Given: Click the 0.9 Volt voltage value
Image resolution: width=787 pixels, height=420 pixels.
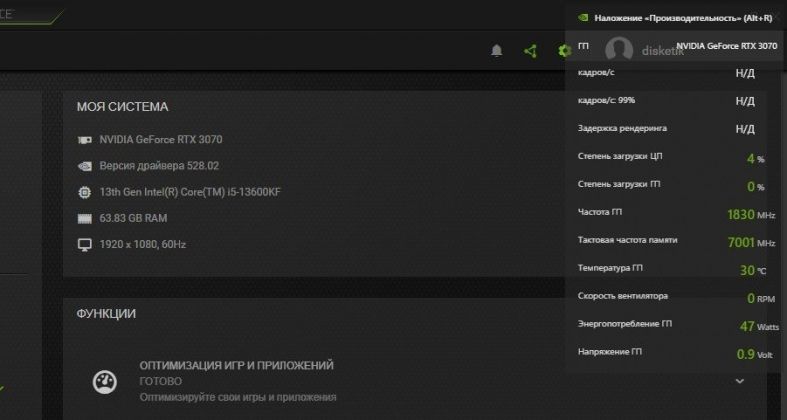Looking at the screenshot, I should tap(754, 354).
